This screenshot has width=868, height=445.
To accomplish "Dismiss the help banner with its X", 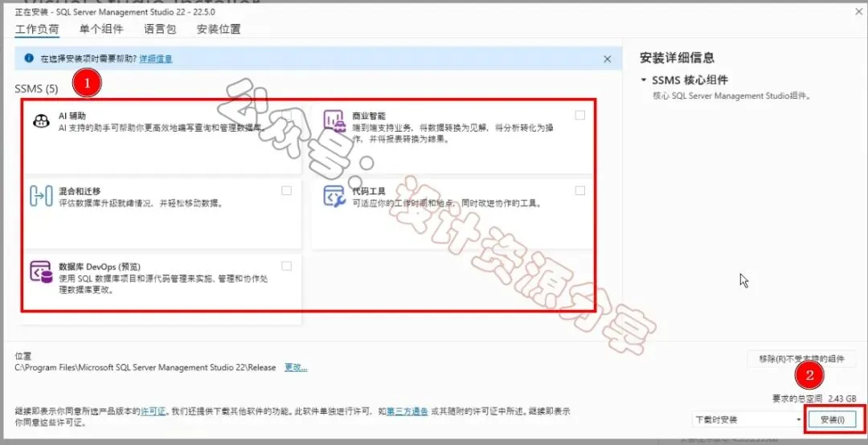I will [x=608, y=59].
